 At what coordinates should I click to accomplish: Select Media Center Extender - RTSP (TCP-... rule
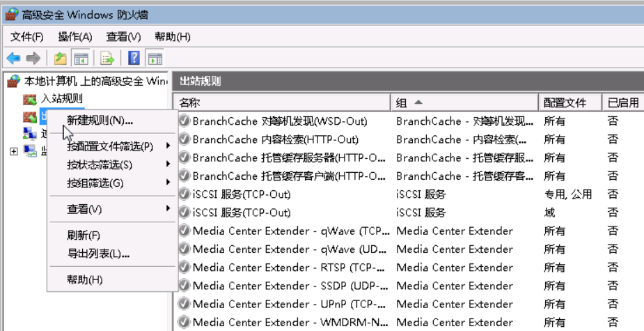290,268
